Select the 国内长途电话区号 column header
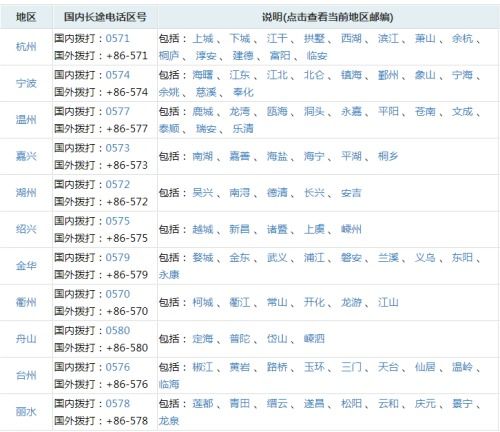The height and width of the screenshot is (432, 500). [x=105, y=17]
